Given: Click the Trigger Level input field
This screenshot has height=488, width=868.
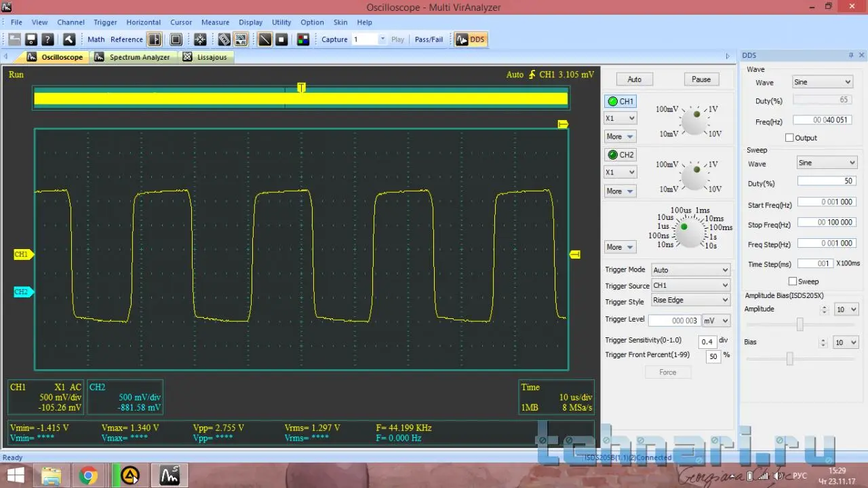Looking at the screenshot, I should 674,320.
